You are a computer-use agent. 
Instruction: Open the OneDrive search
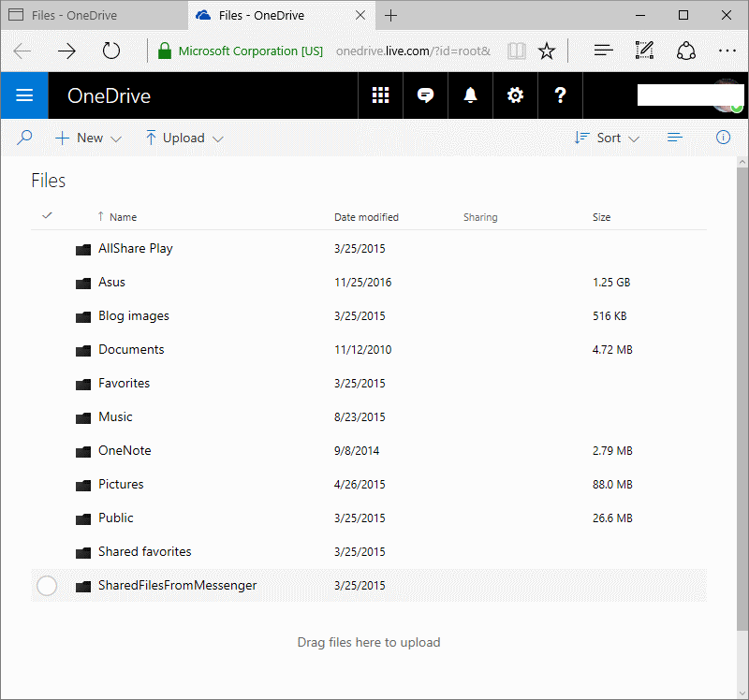pos(23,138)
